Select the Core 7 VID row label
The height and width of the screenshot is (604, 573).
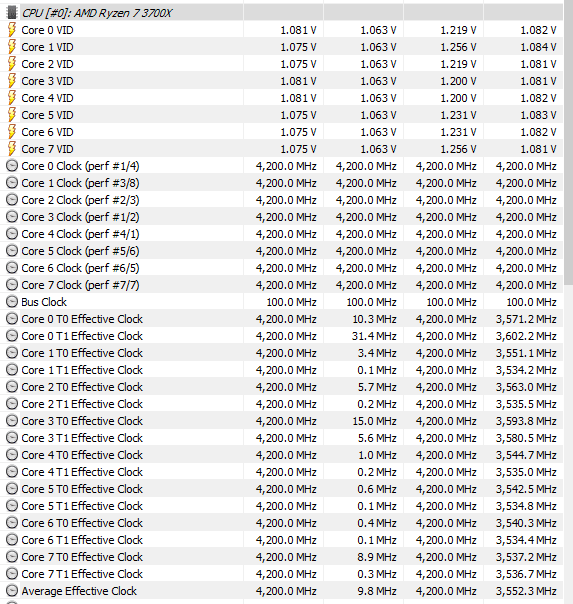click(x=47, y=149)
